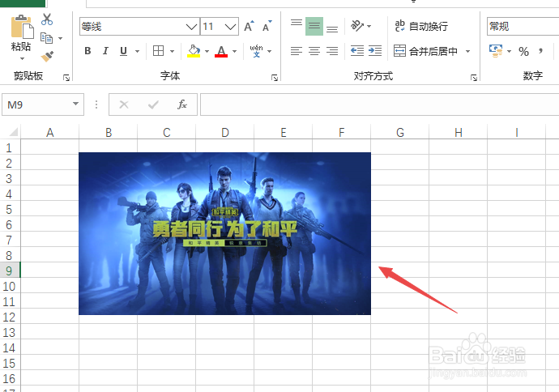This screenshot has height=392, width=559.
Task: Open fill color dropdown arrow
Action: pyautogui.click(x=207, y=51)
